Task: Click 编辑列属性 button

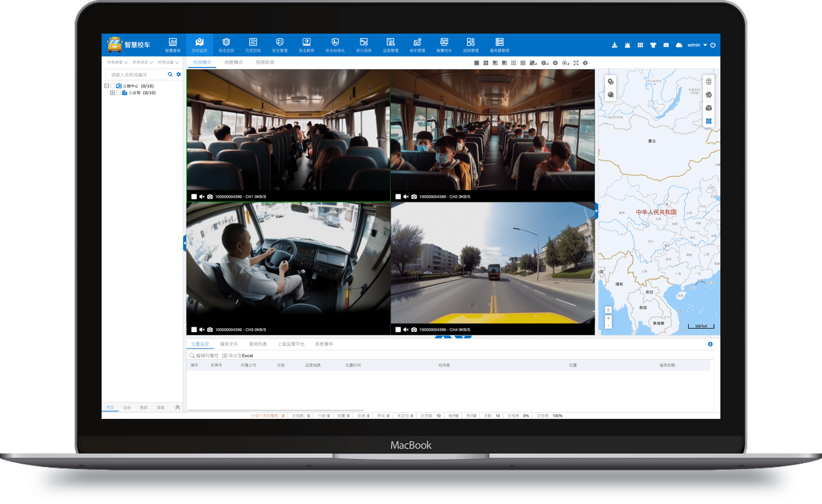Action: click(x=204, y=356)
